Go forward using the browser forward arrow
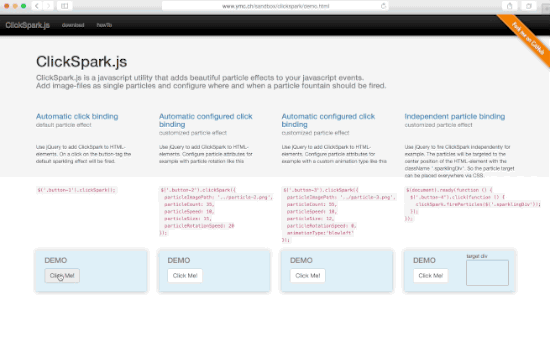The width and height of the screenshot is (550, 363). coord(48,6)
